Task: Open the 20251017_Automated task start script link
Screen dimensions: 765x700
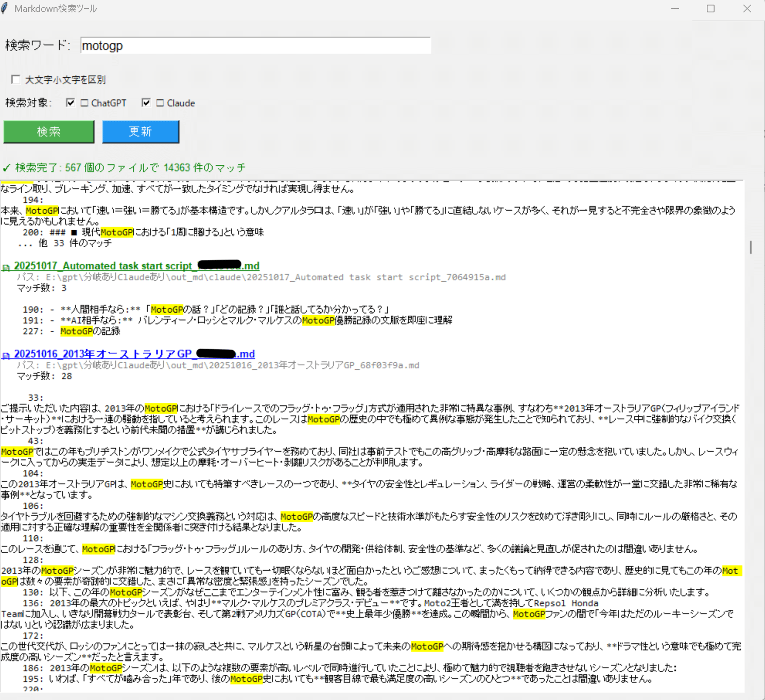Action: (136, 266)
